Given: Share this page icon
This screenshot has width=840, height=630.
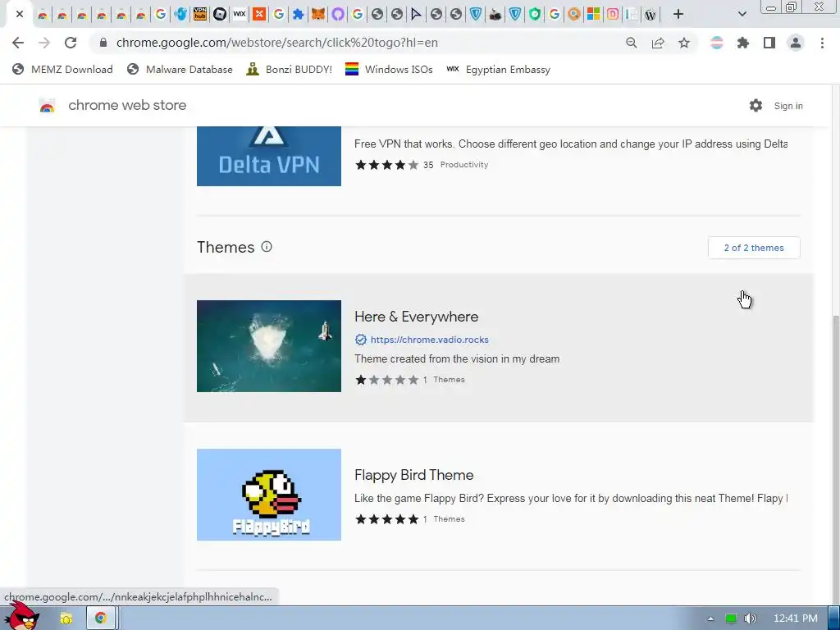Looking at the screenshot, I should (x=658, y=43).
